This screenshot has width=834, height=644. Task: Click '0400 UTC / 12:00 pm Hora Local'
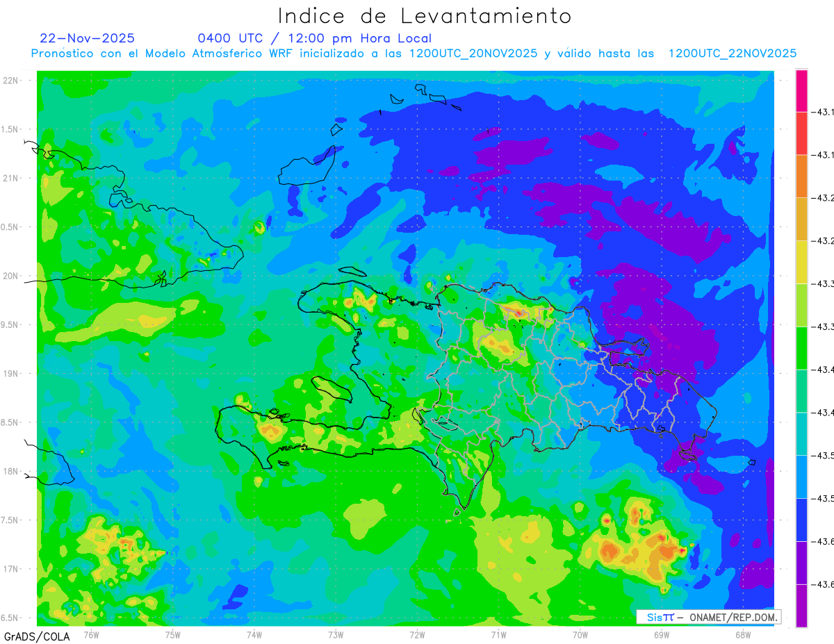coord(315,38)
